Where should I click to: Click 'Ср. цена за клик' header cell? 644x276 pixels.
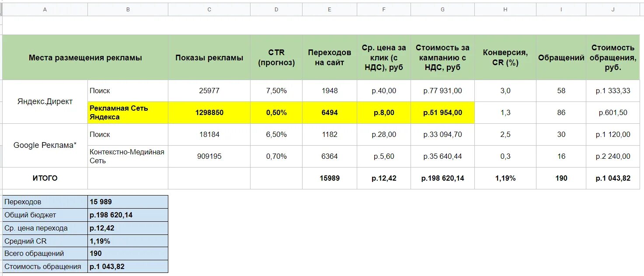[x=384, y=57]
